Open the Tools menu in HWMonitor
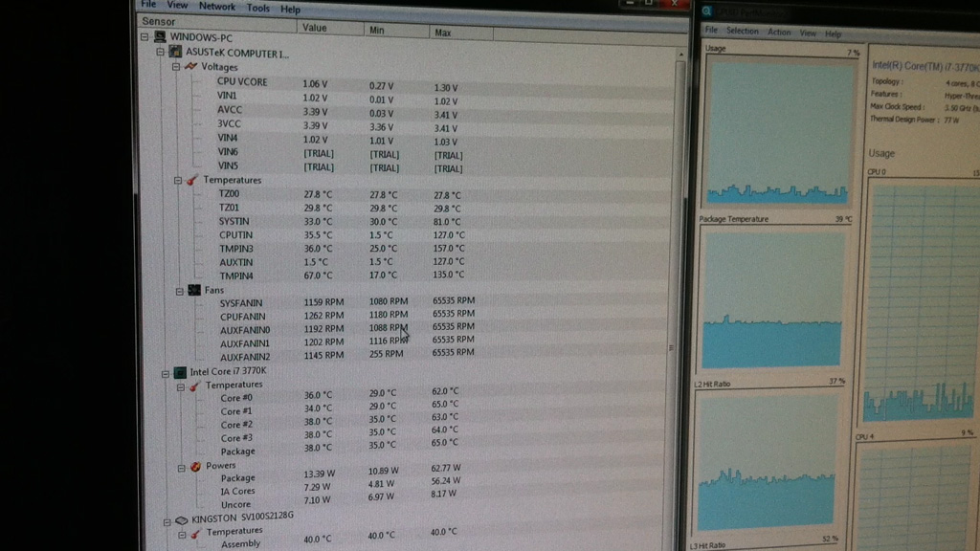This screenshot has width=980, height=551. click(257, 8)
